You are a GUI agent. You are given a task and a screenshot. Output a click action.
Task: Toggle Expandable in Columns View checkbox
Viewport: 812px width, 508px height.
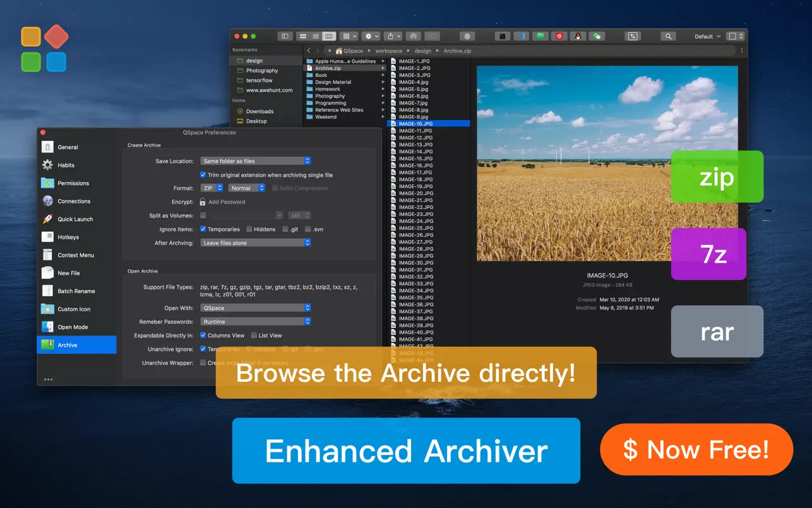click(x=203, y=336)
